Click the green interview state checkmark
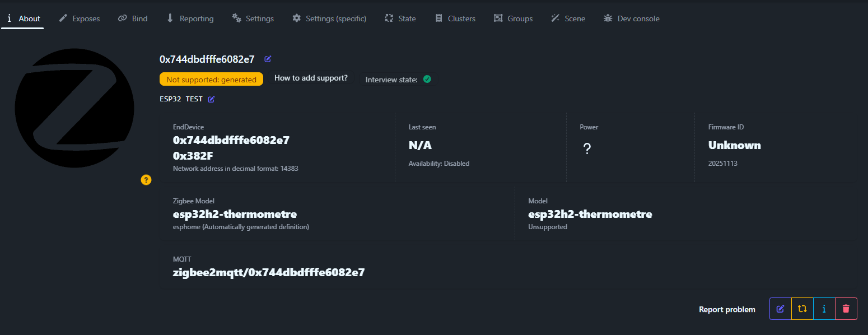The image size is (868, 335). click(427, 80)
